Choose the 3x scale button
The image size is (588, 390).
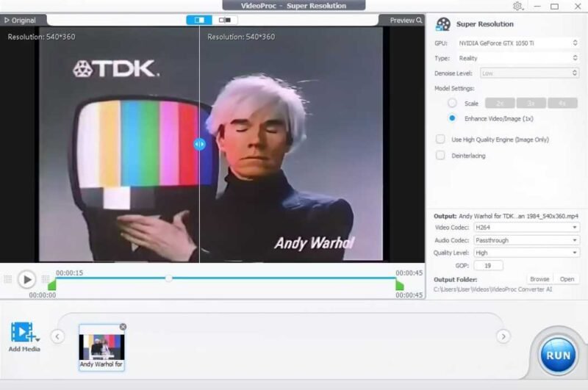(531, 103)
